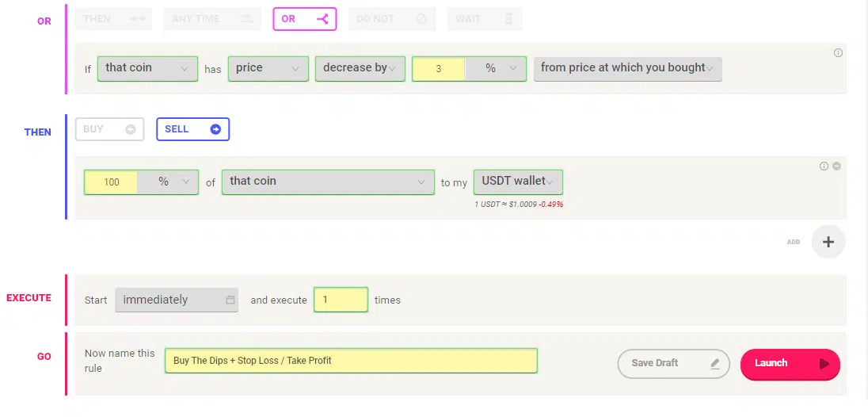Click the decrease value field showing 3
This screenshot has width=868, height=417.
(x=439, y=69)
